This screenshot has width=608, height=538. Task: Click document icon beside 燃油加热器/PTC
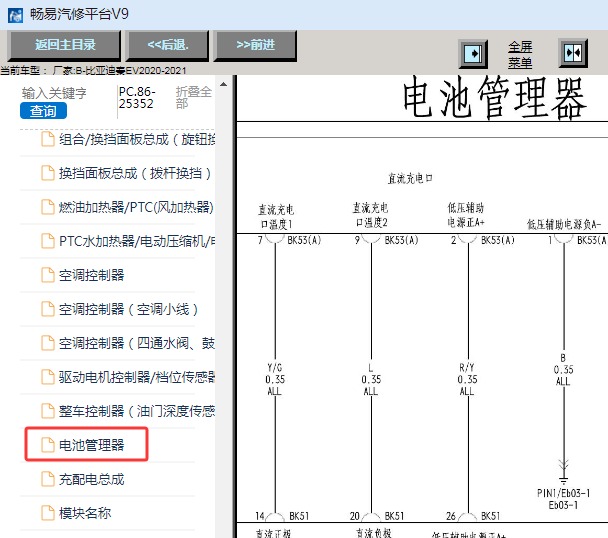[x=48, y=207]
